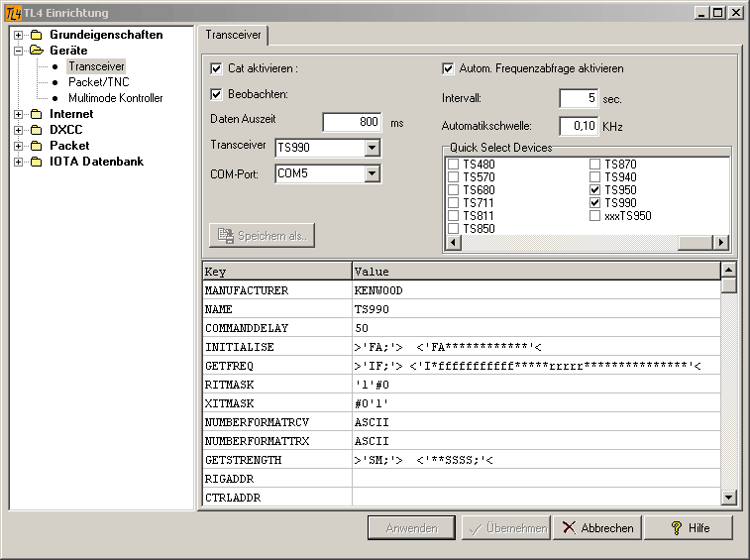750x560 pixels.
Task: Click the IOTA Datenbank tree label
Action: tap(97, 162)
